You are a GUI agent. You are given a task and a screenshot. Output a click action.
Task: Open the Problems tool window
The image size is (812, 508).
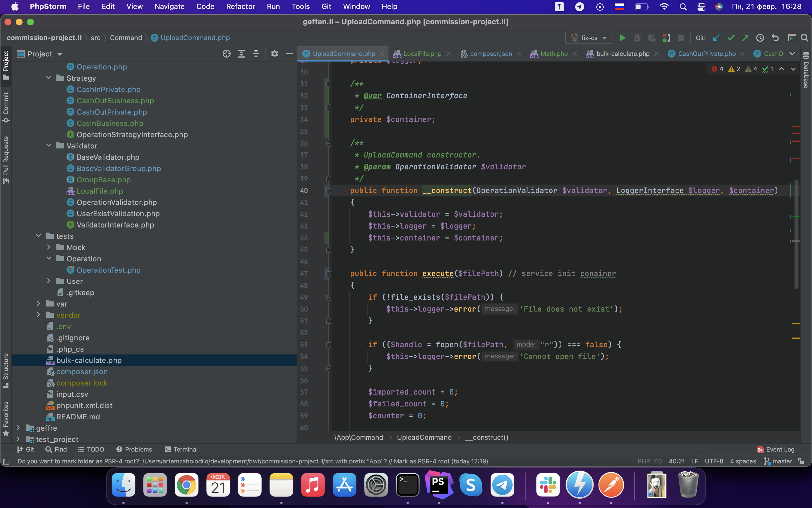pos(134,449)
